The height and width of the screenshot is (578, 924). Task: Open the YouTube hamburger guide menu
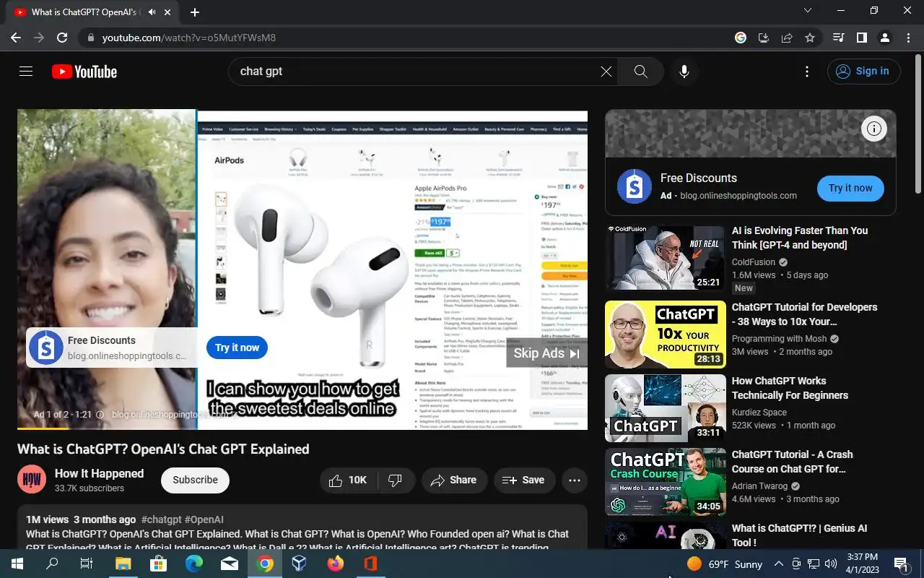click(26, 72)
